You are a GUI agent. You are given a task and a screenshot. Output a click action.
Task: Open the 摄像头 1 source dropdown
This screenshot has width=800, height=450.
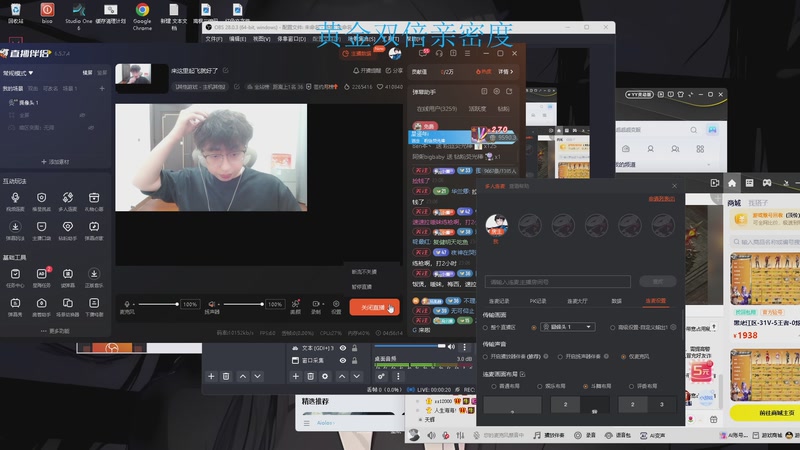tap(568, 327)
